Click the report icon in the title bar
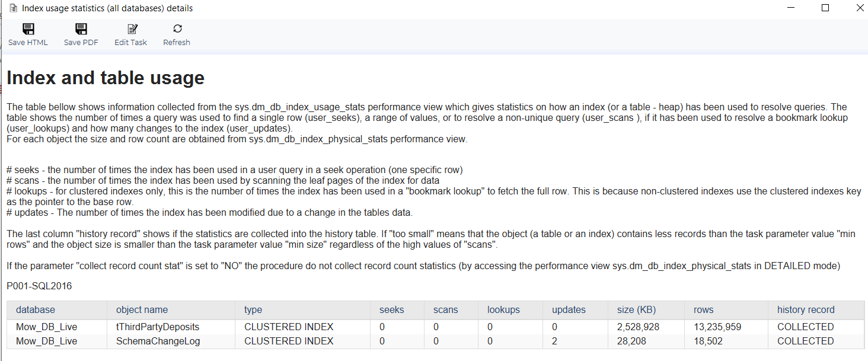This screenshot has width=868, height=361. click(8, 8)
